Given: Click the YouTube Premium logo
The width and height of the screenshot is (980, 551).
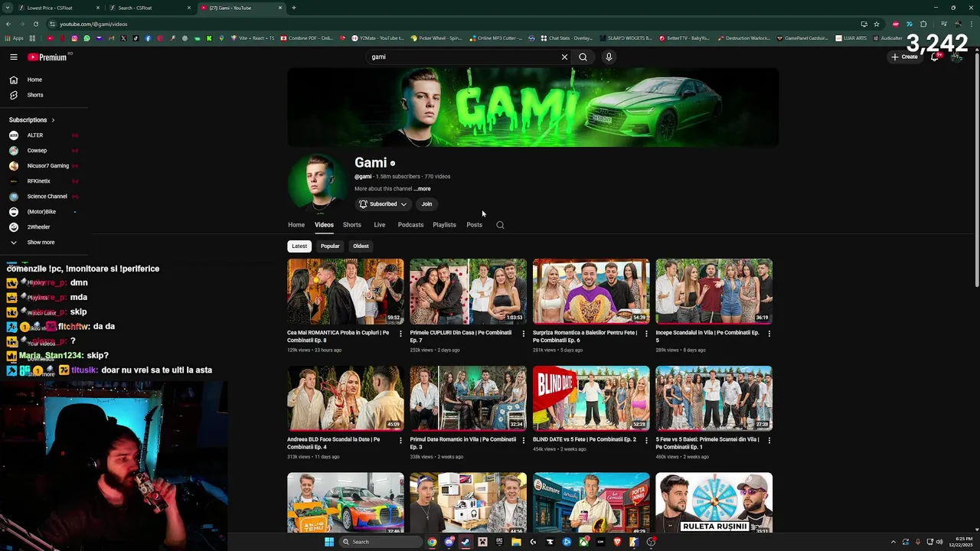Looking at the screenshot, I should point(47,57).
